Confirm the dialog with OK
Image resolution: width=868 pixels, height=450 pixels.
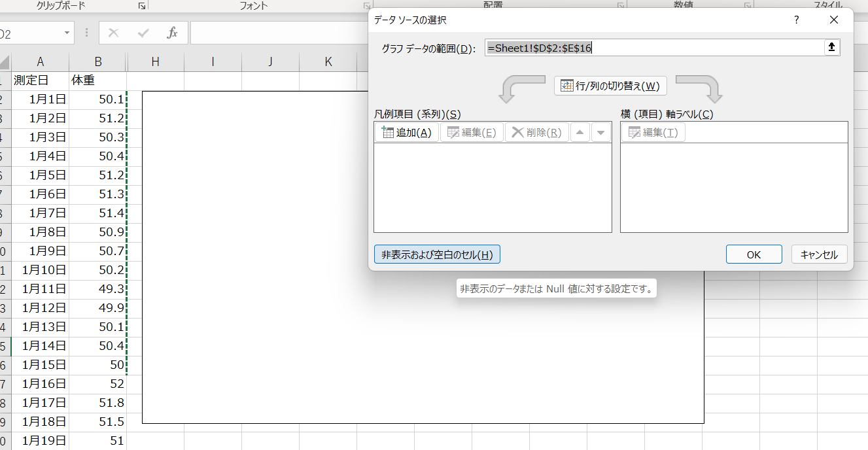point(754,254)
